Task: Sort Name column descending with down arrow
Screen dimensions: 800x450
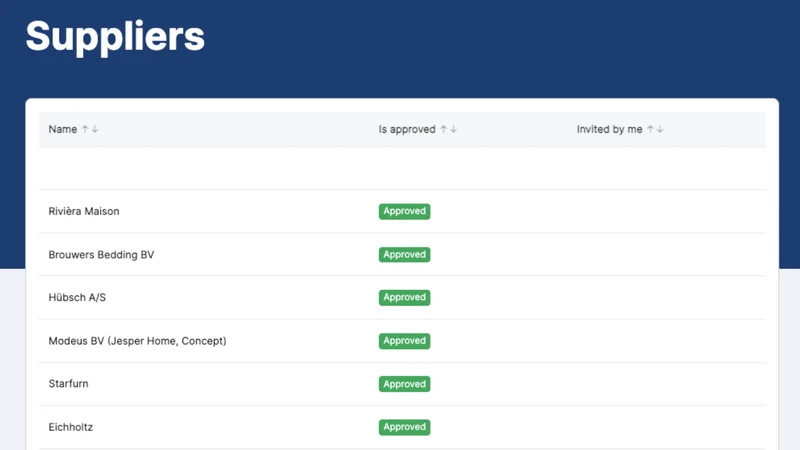Action: (x=95, y=129)
